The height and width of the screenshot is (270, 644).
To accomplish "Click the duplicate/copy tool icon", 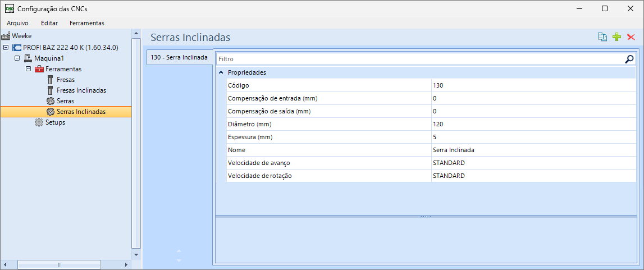I will (602, 38).
